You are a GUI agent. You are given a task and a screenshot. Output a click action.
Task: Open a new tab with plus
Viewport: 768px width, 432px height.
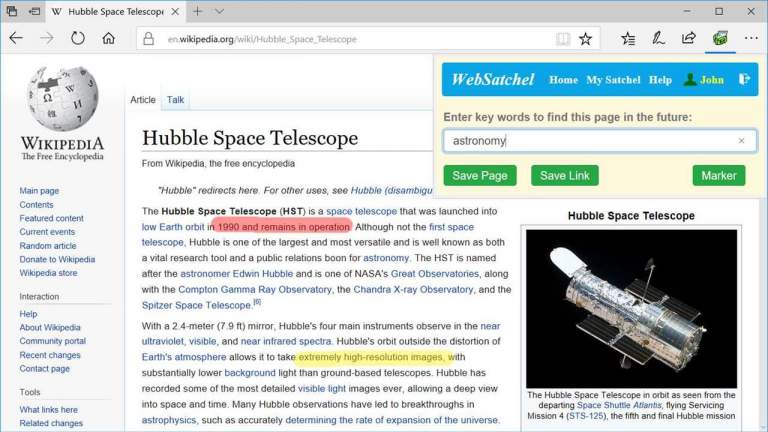click(197, 11)
